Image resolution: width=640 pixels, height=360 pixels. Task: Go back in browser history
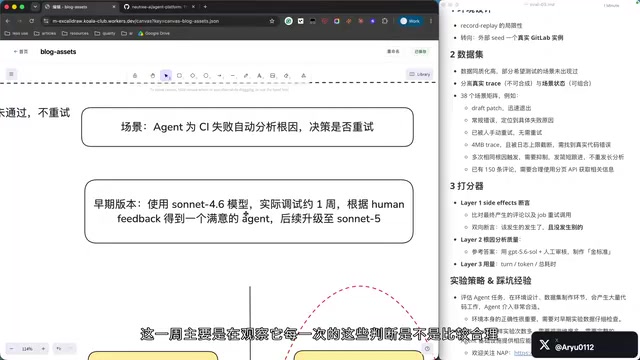tap(8, 21)
